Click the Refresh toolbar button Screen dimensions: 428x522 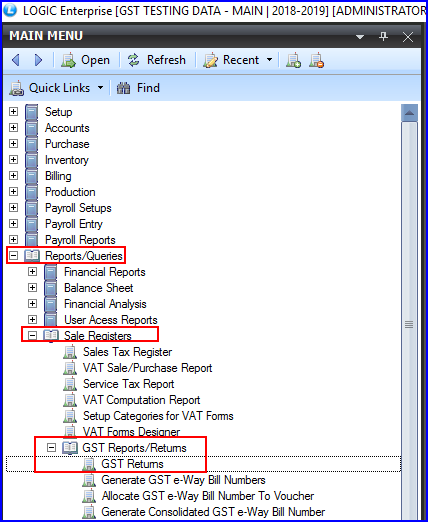156,60
